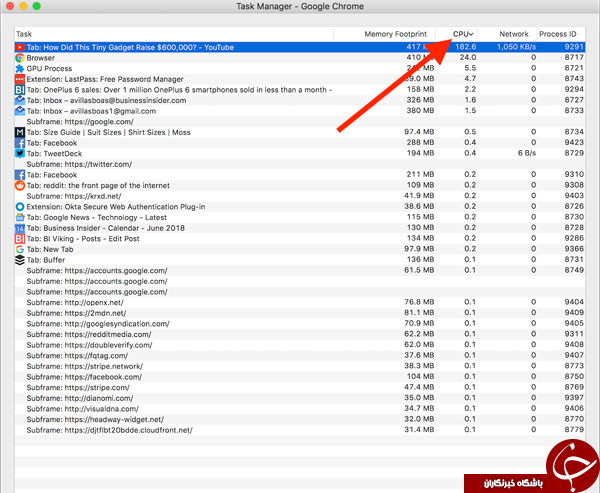The height and width of the screenshot is (493, 600).
Task: Click the calendar icon for Business Insider Calendar
Action: tap(20, 228)
